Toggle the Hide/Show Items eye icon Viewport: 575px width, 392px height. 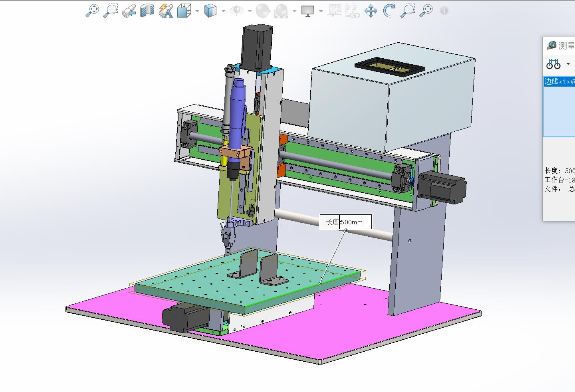[x=237, y=11]
